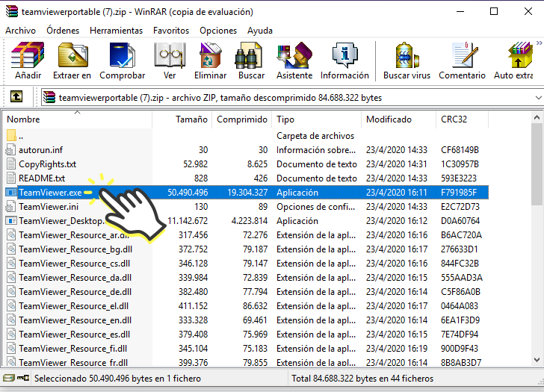Click the 'Carpeta de archivos' type cell
The width and height of the screenshot is (544, 392).
coord(315,135)
